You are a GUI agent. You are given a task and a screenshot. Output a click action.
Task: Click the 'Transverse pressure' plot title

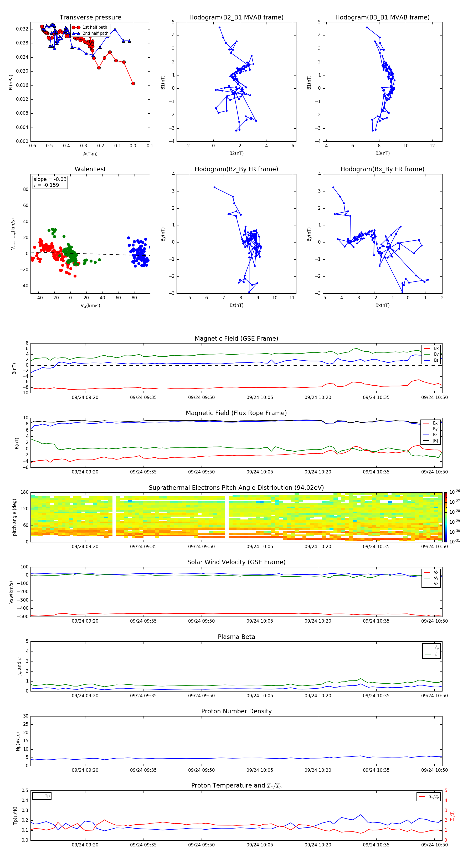[90, 18]
